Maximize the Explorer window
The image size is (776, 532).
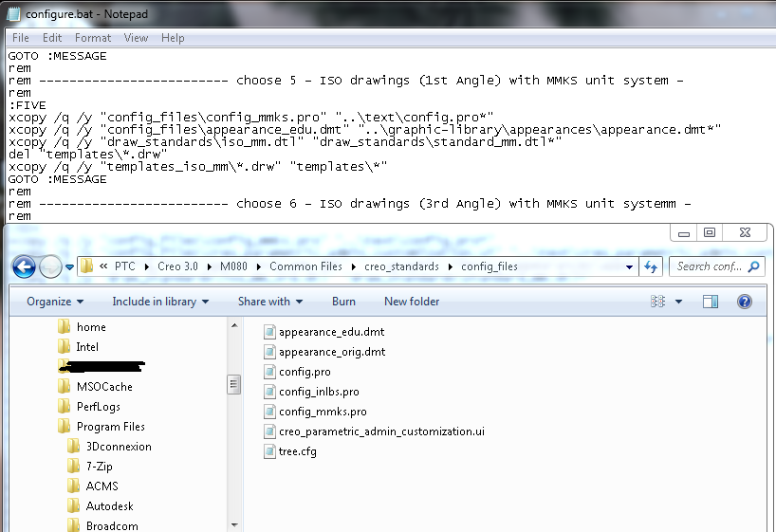point(710,232)
